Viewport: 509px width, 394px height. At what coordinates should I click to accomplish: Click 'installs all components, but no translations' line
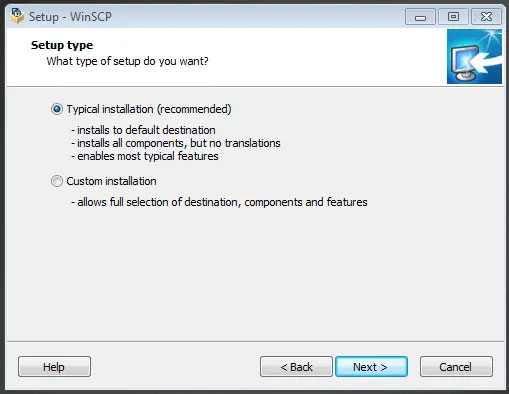pyautogui.click(x=176, y=143)
